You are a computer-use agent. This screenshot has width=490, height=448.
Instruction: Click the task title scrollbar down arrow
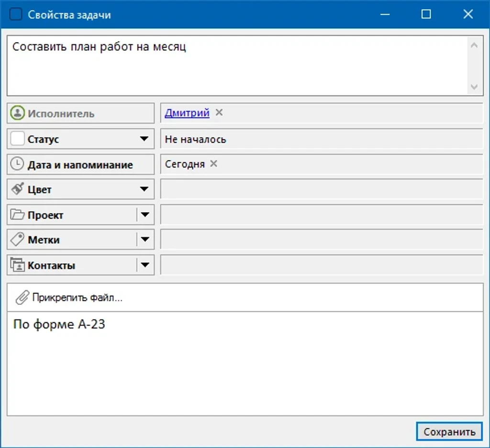tap(474, 87)
